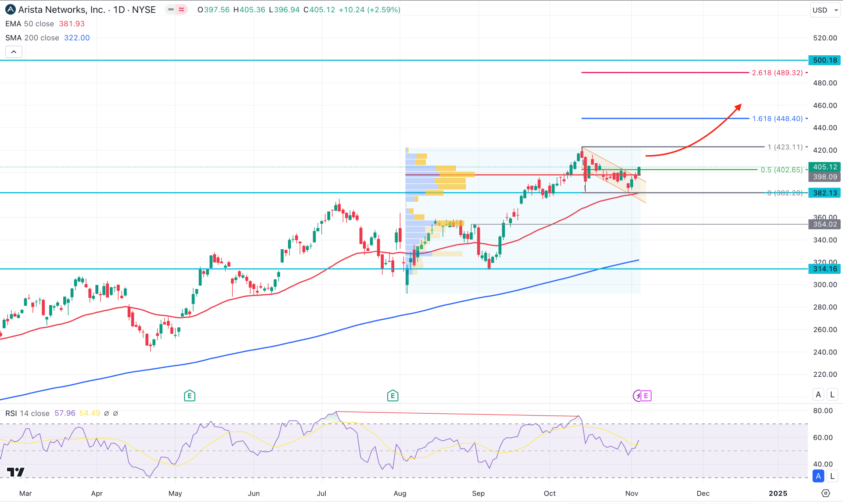The height and width of the screenshot is (504, 843).
Task: Click the 314.16 price label
Action: [x=825, y=269]
